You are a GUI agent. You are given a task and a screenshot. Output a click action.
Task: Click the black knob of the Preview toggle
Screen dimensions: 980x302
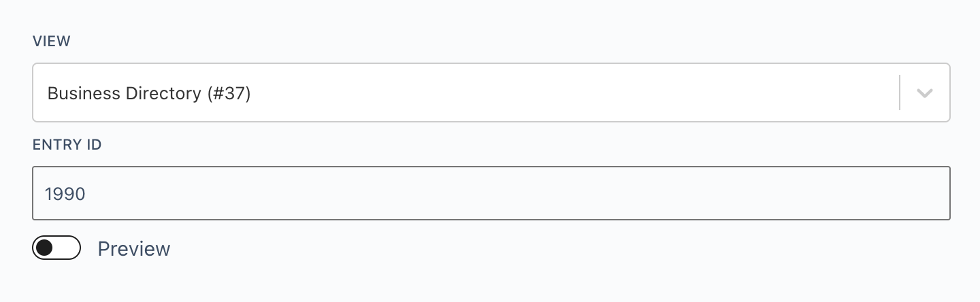tap(44, 248)
